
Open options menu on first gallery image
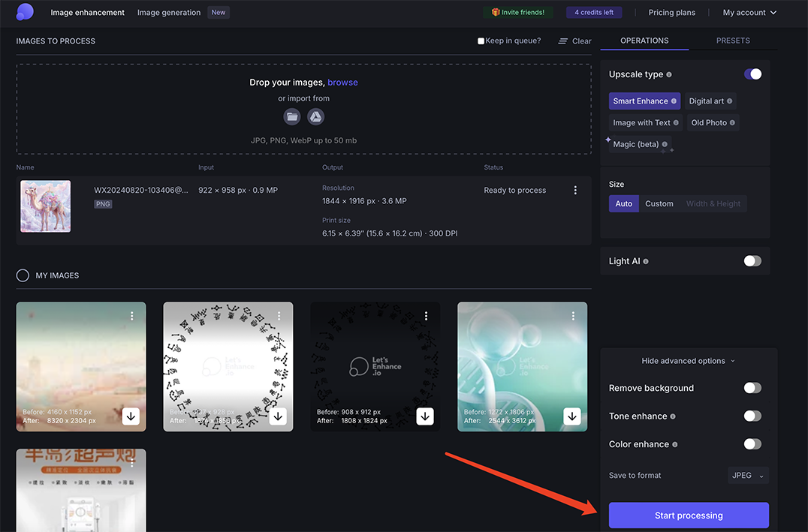[x=131, y=316]
